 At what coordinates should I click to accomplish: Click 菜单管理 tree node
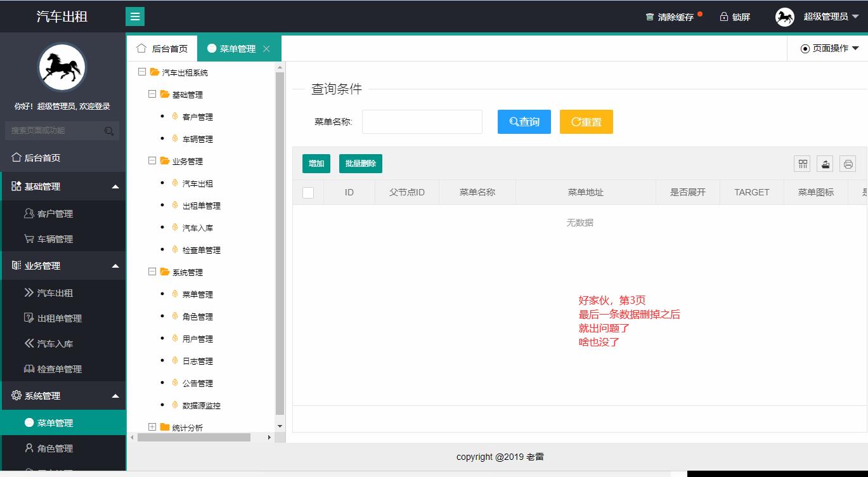tap(197, 294)
